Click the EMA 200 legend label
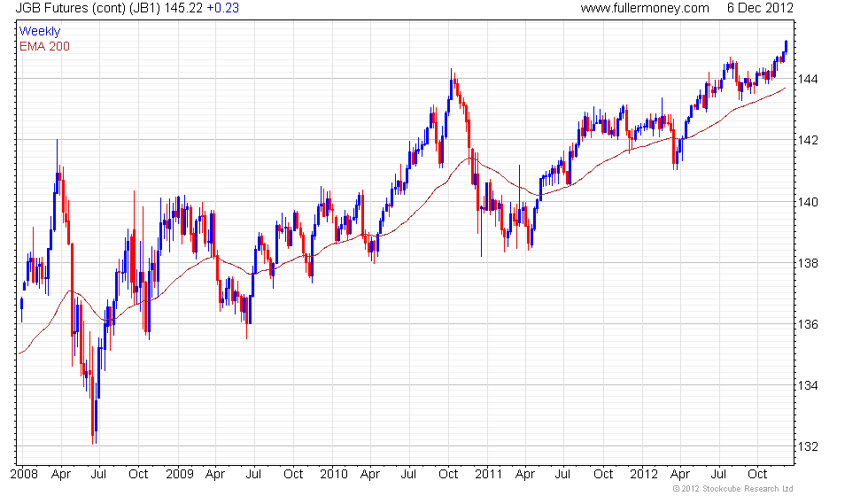This screenshot has height=496, width=868. coord(44,46)
